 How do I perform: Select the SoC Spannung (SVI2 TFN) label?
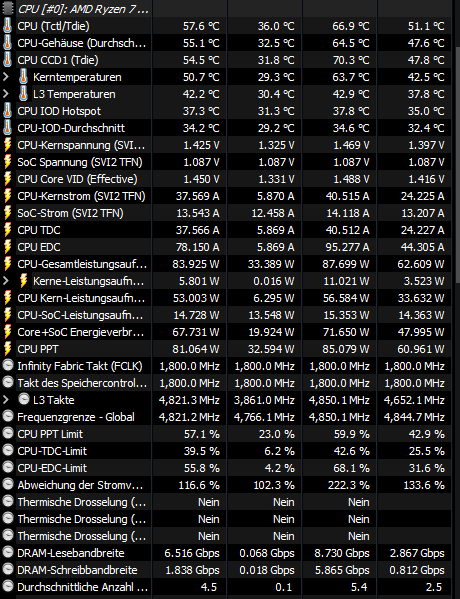coord(80,162)
